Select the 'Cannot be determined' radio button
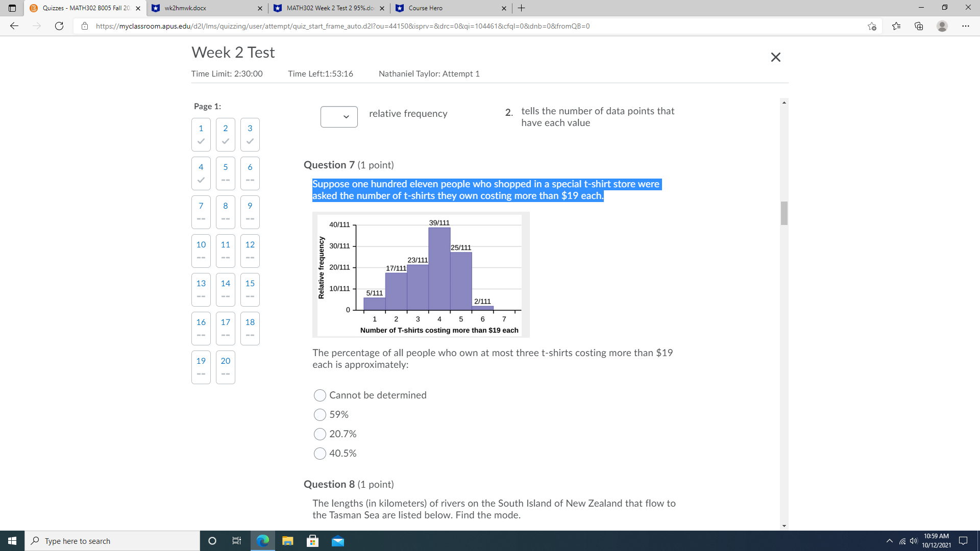 [x=321, y=395]
